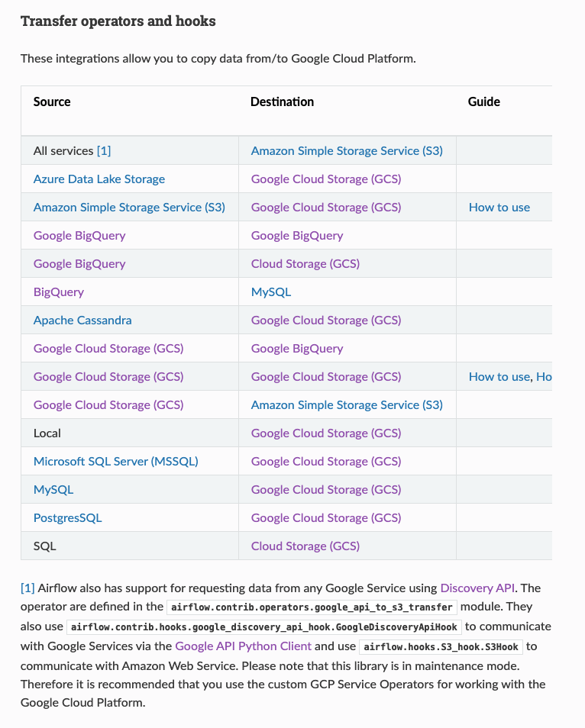Open GCS destination link in Apache Cassandra row
585x728 pixels.
326,321
